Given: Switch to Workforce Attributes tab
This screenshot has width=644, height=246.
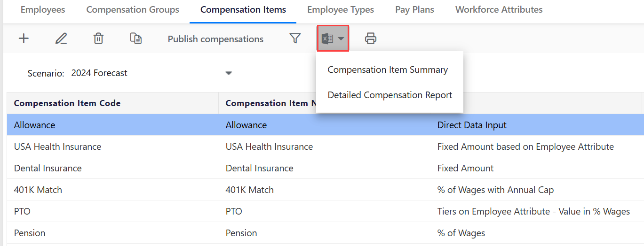Looking at the screenshot, I should [x=499, y=10].
